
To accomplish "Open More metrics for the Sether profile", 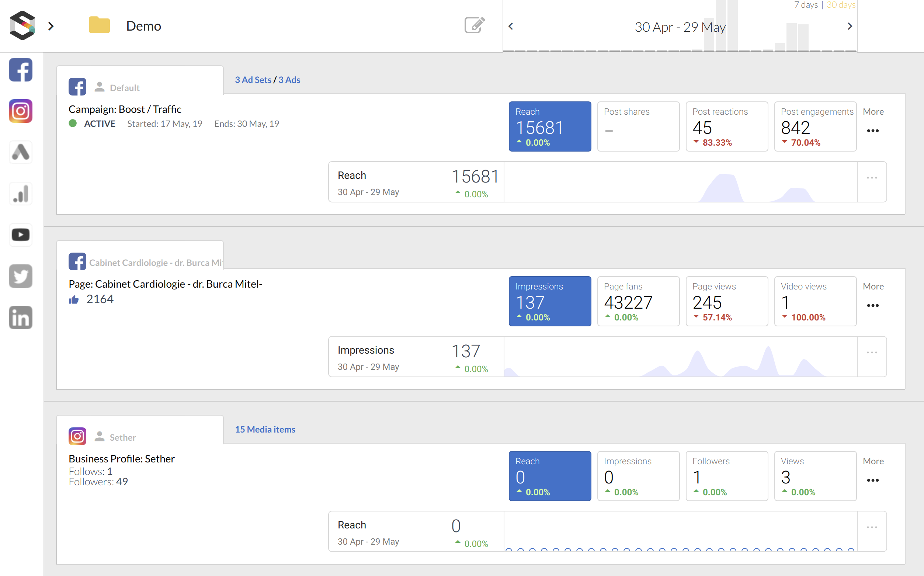I will coord(873,480).
